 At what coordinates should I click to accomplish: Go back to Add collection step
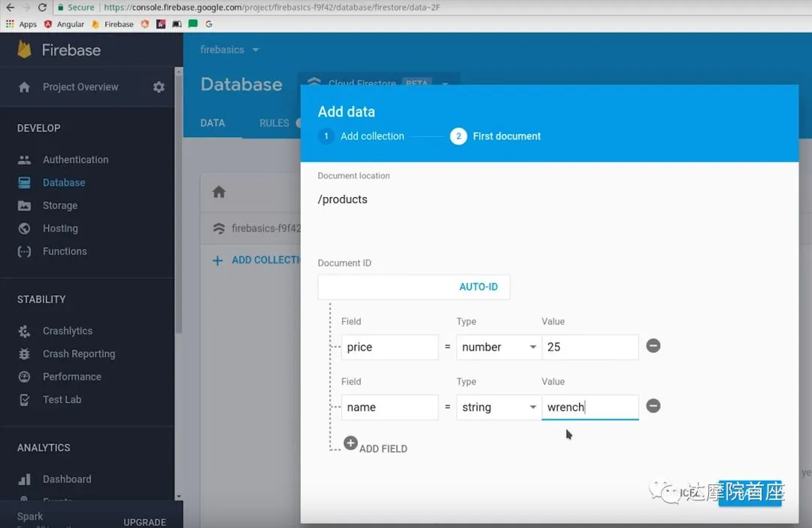[361, 136]
